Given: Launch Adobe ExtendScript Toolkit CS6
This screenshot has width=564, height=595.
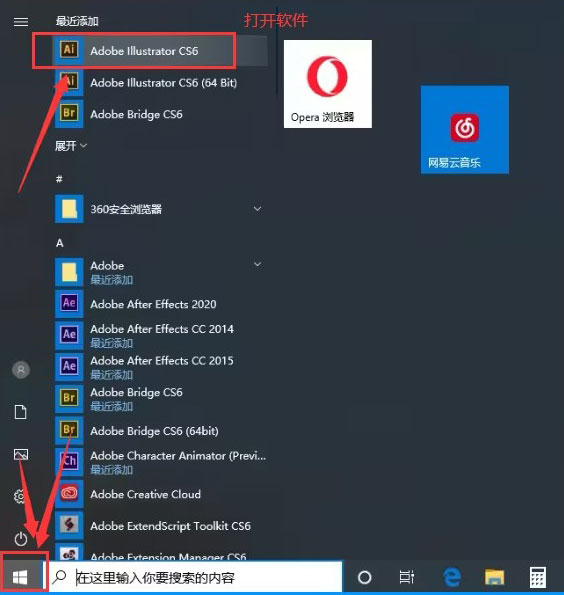Looking at the screenshot, I should 161,526.
